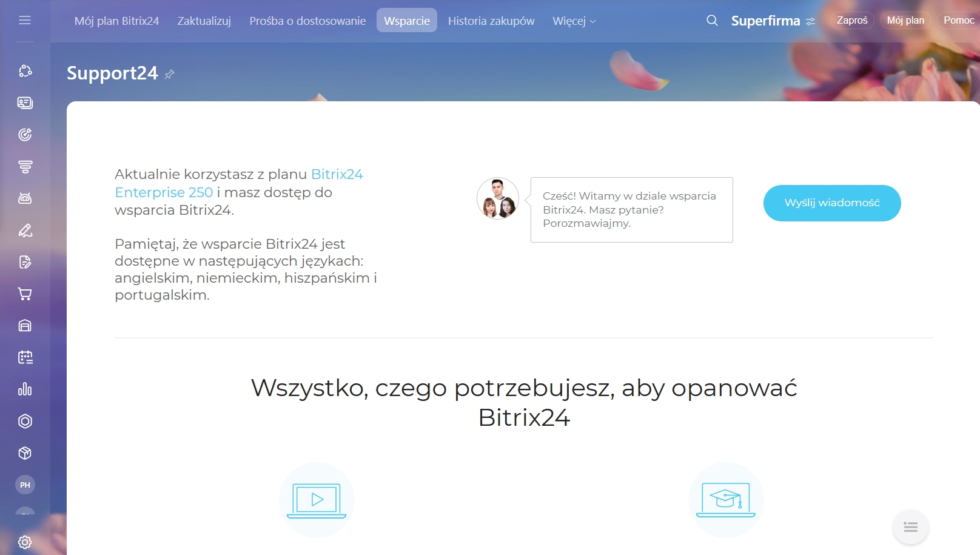Click the graduation cap training icon

pyautogui.click(x=726, y=500)
